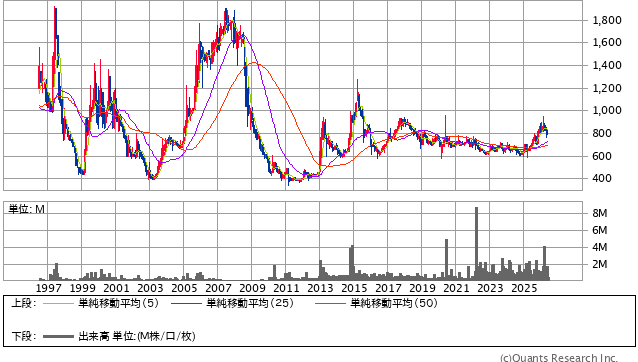Click the red 単純移動平均(50) legend line
Screen dimensions: 638x362
(330, 303)
